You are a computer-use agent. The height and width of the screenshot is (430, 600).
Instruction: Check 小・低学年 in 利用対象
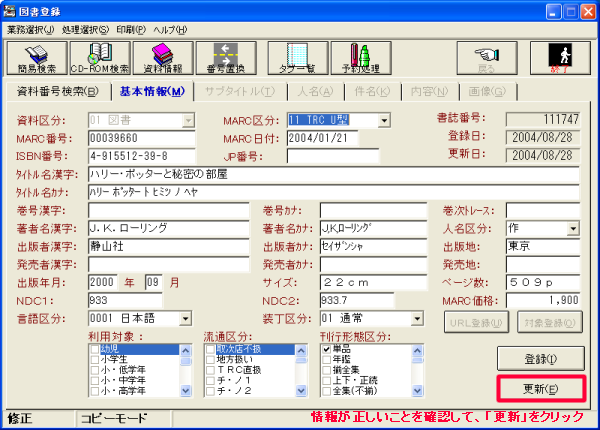(x=95, y=370)
